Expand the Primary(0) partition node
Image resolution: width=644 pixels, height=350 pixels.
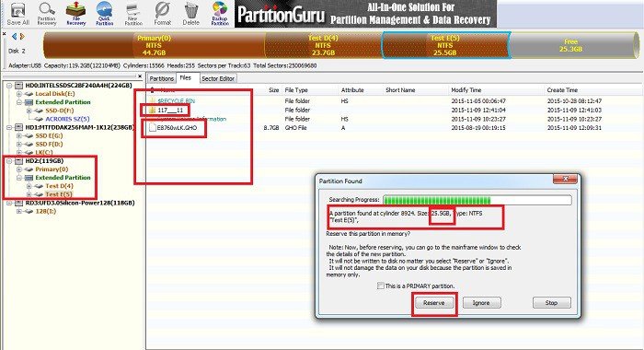pos(19,169)
